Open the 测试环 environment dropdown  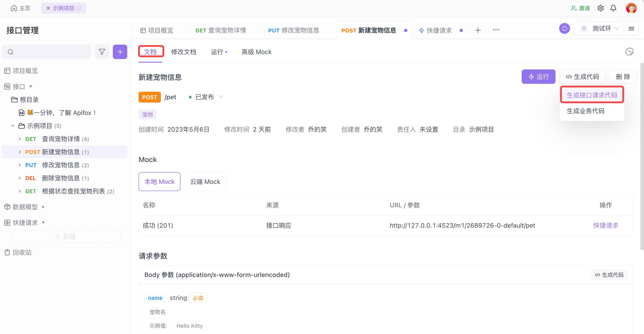point(601,29)
